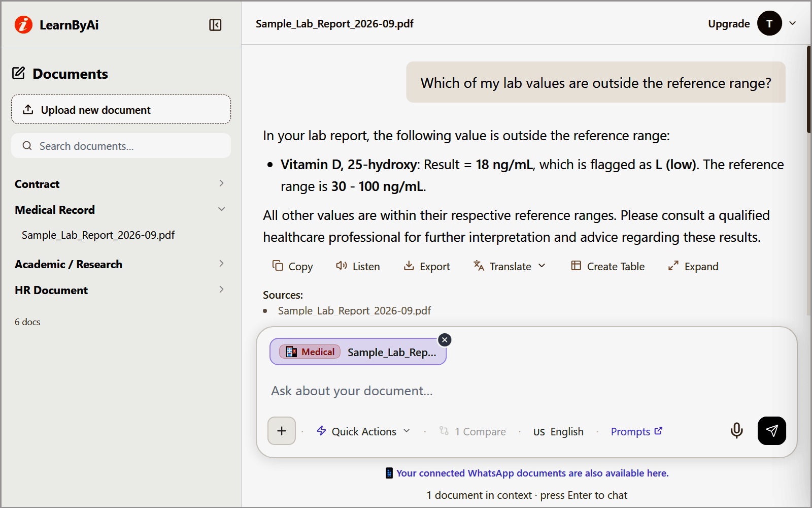Click the Ask about your document field
812x508 pixels.
pyautogui.click(x=526, y=391)
